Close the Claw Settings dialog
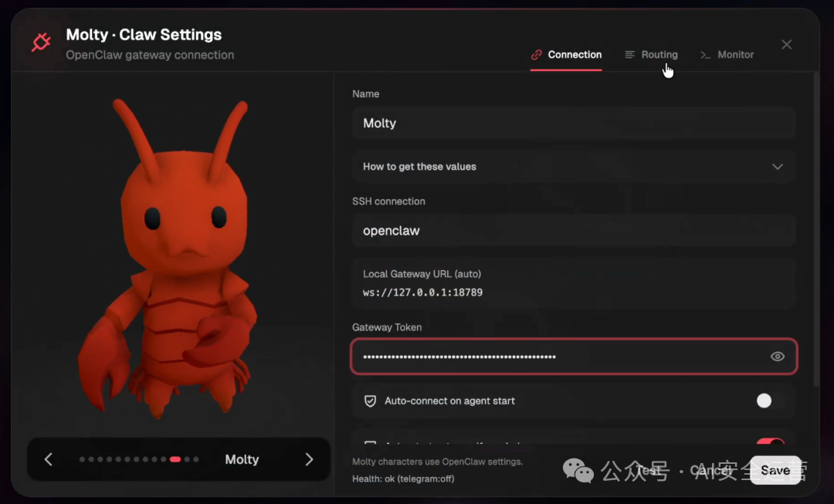The image size is (834, 504). click(787, 45)
